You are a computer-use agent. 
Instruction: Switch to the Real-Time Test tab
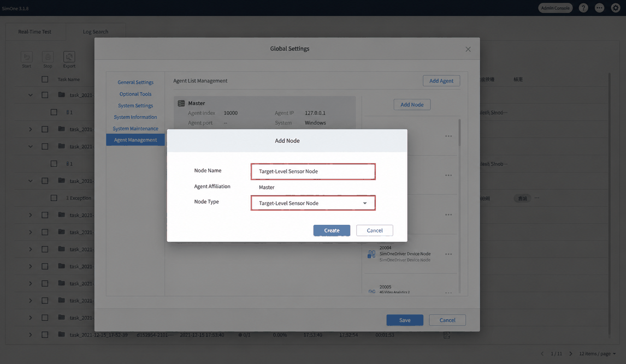click(x=35, y=32)
